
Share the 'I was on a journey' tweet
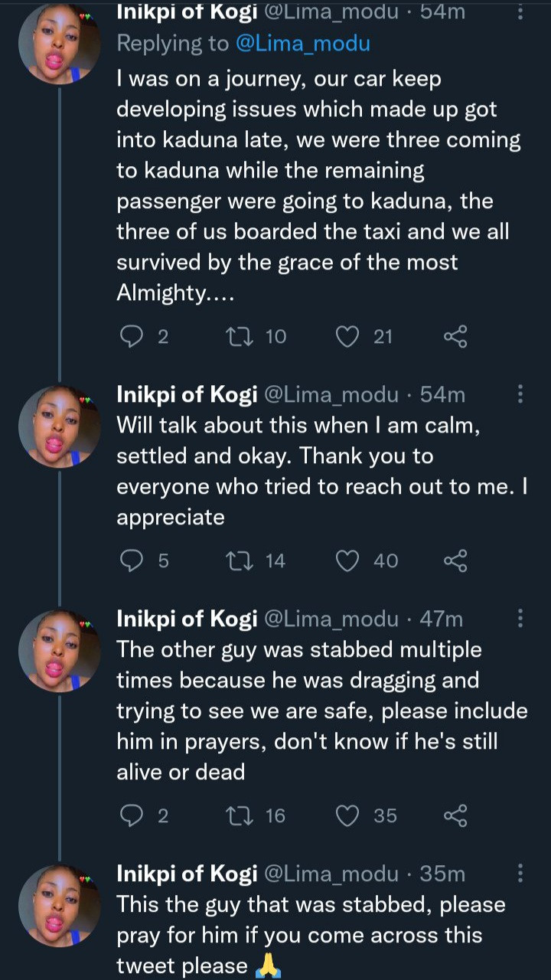pos(455,336)
